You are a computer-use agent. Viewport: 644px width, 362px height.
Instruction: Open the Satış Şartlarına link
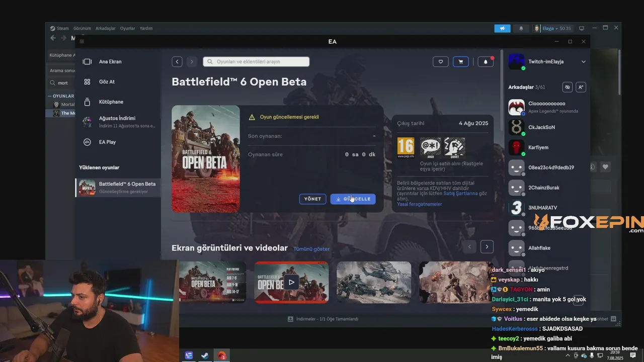tap(460, 193)
